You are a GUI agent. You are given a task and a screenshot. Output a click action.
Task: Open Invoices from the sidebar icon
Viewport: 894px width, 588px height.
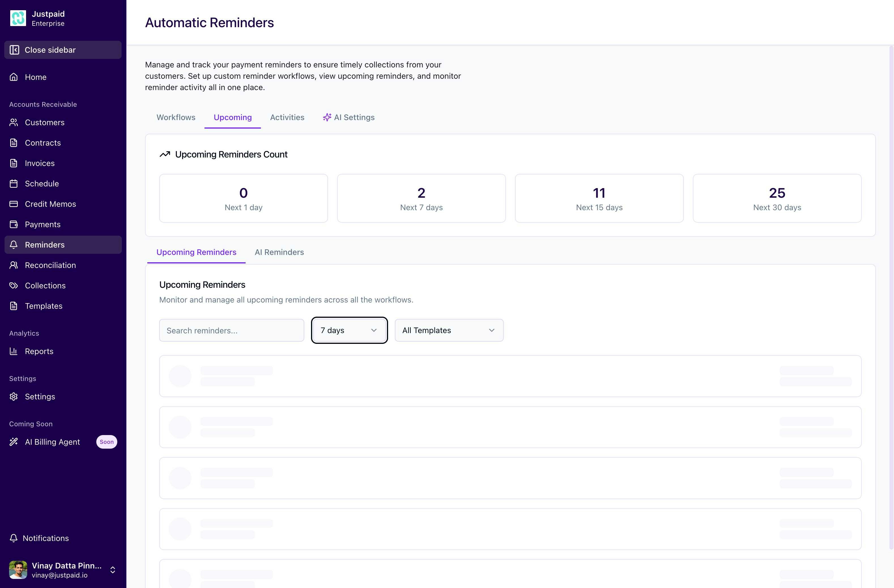14,163
